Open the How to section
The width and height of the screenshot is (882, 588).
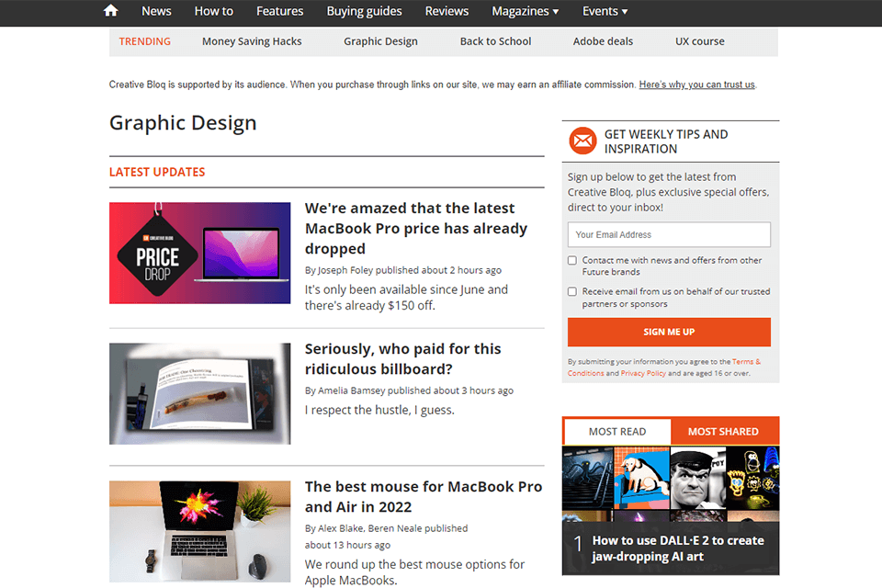pos(214,11)
